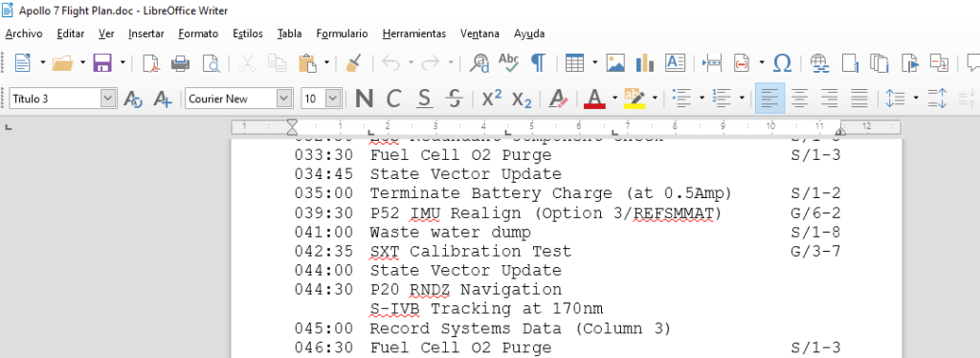Click the Paste clipboard icon
This screenshot has height=358, width=980.
(x=307, y=62)
